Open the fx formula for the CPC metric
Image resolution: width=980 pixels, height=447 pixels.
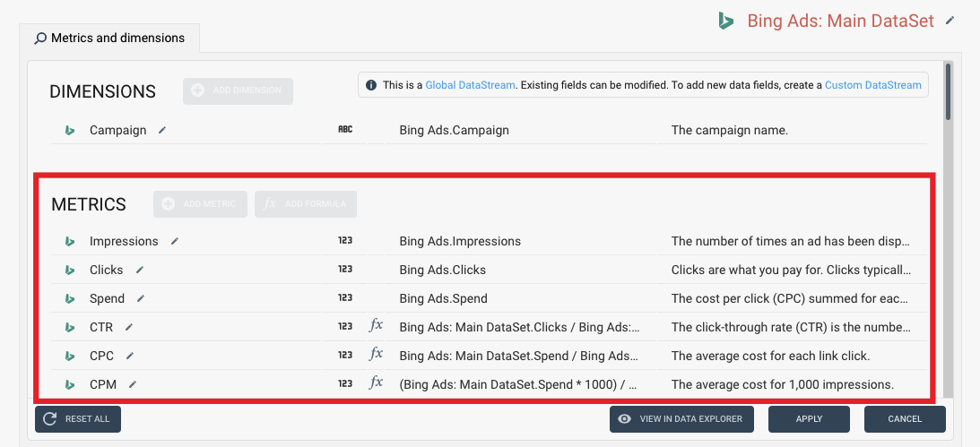376,354
